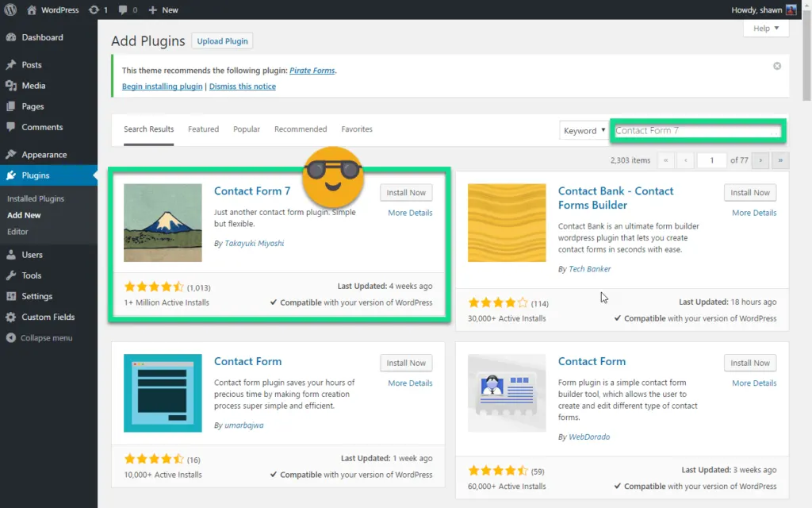812x508 pixels.
Task: Click the plus New icon in admin bar
Action: (152, 10)
